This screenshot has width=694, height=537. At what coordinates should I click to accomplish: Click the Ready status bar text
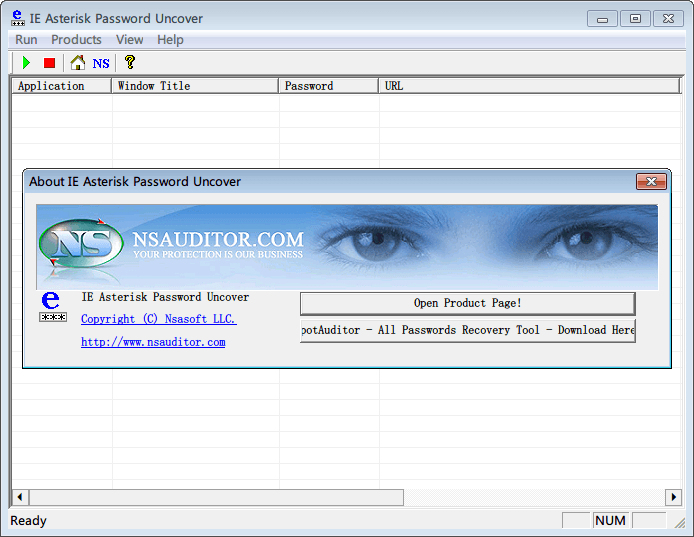tap(28, 521)
